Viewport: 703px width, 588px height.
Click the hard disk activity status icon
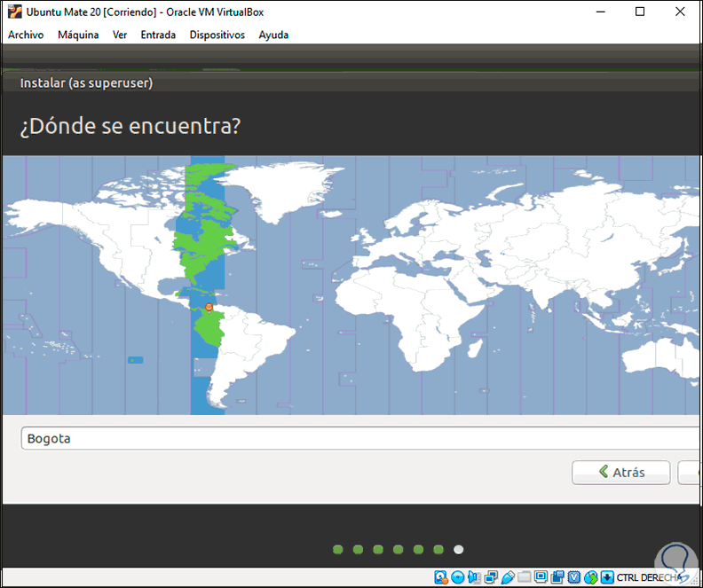[x=441, y=577]
